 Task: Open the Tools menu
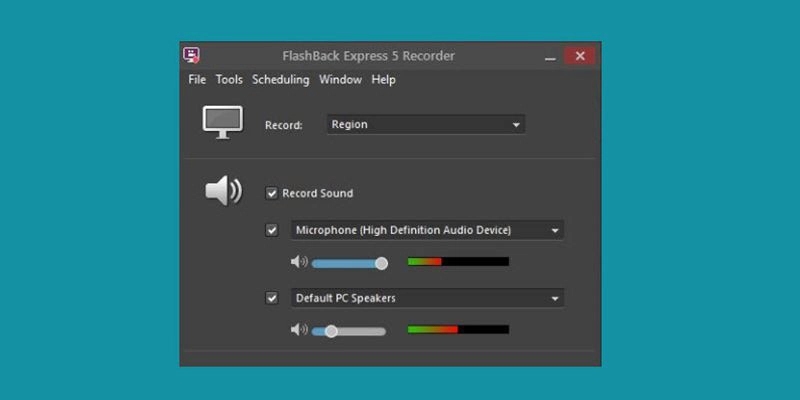(x=229, y=80)
